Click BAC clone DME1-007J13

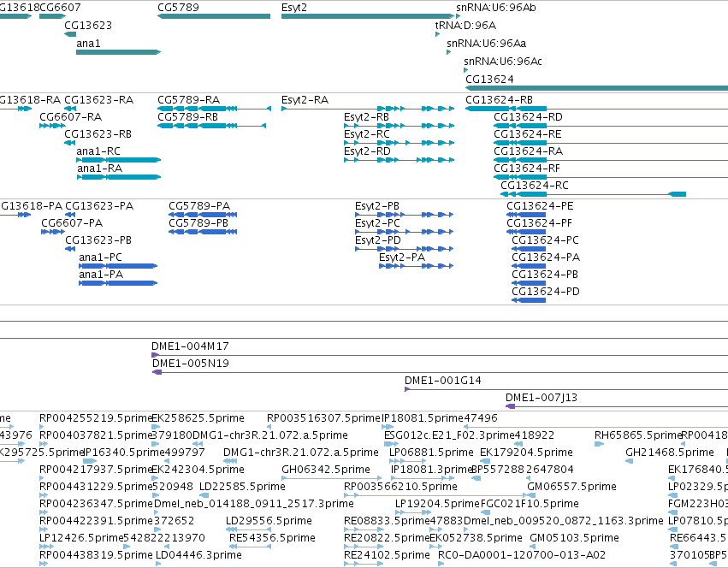click(617, 406)
